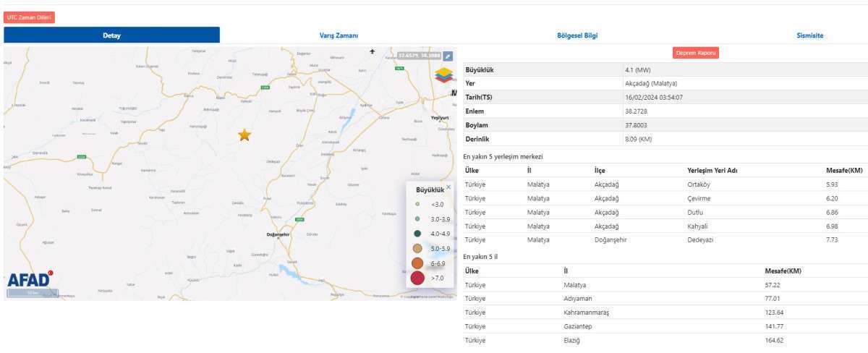Image resolution: width=868 pixels, height=353 pixels.
Task: Click the İlçe column header
Action: click(600, 171)
